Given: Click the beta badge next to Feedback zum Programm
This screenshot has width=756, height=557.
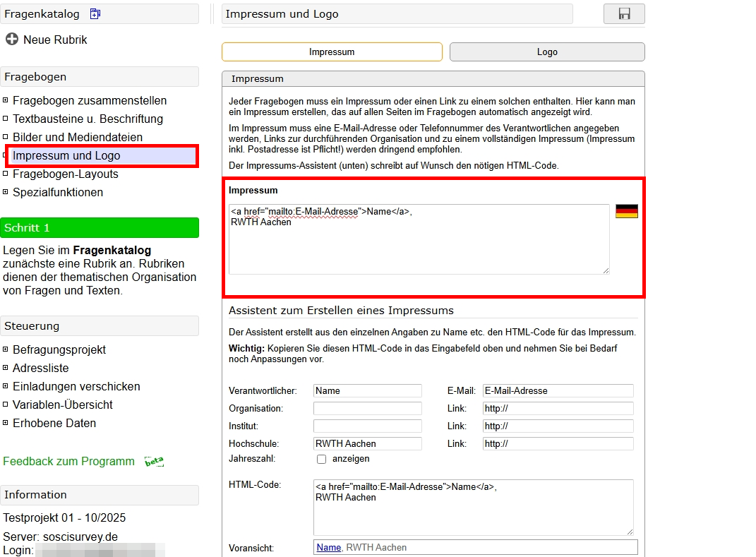Looking at the screenshot, I should [x=154, y=460].
